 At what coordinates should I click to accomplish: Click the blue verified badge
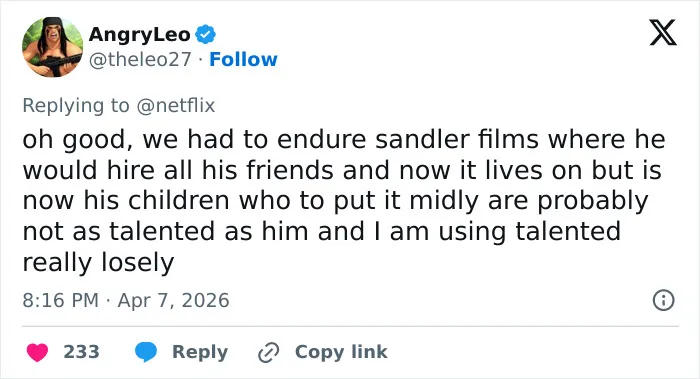point(206,34)
